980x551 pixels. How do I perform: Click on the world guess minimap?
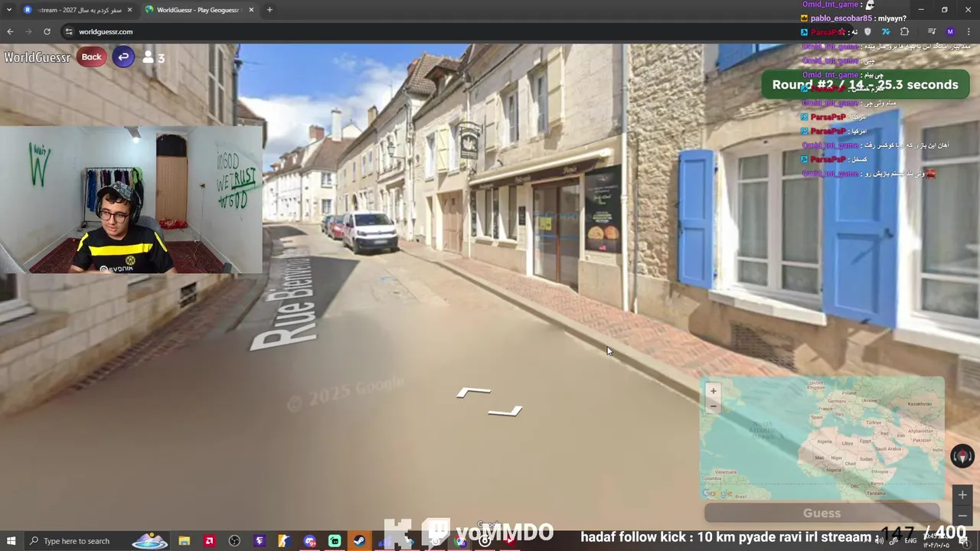click(x=822, y=439)
